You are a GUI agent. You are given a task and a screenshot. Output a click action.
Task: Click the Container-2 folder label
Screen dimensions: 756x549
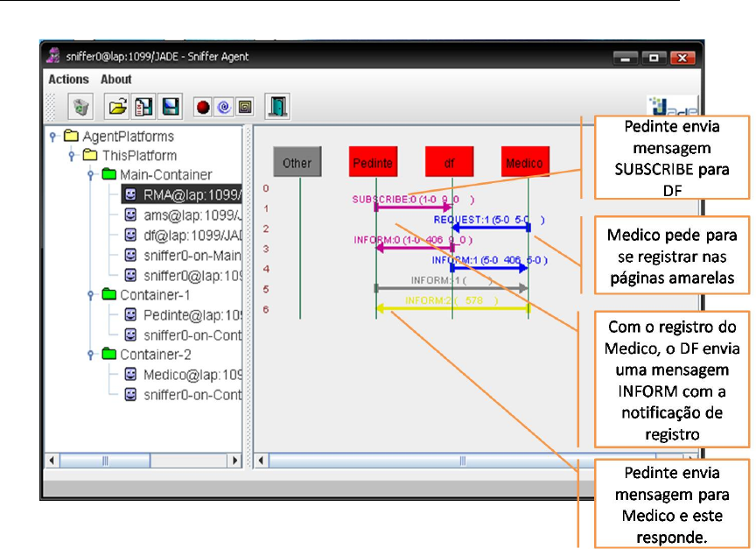[155, 355]
